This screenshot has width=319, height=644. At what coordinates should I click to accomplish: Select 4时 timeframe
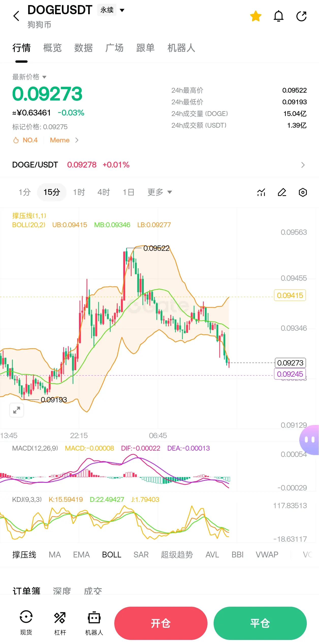click(104, 192)
